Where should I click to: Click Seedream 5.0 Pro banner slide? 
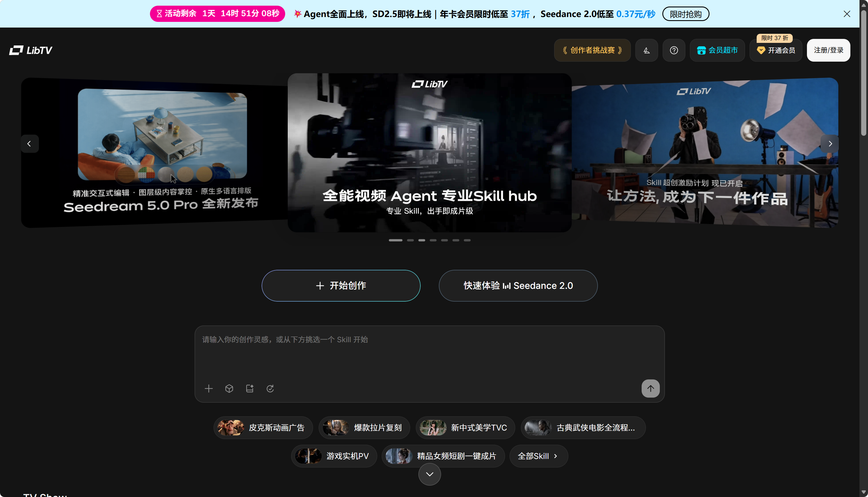click(x=154, y=153)
